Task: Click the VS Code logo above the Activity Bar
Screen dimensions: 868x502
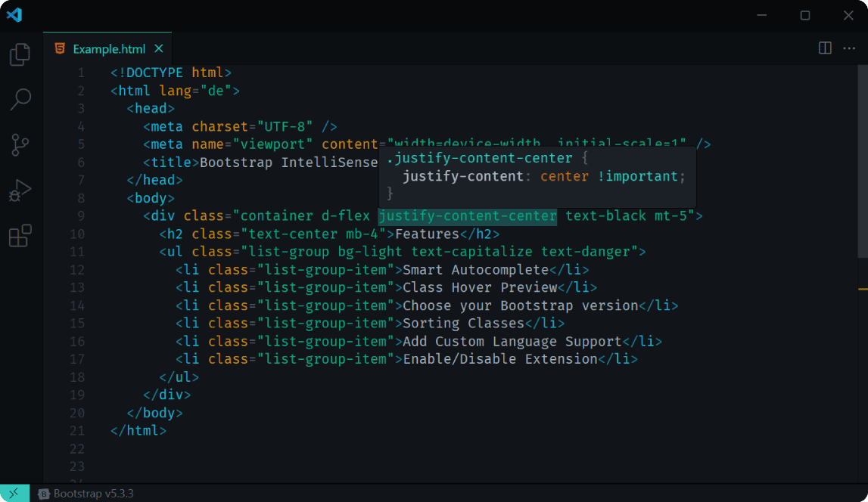Action: pos(14,14)
